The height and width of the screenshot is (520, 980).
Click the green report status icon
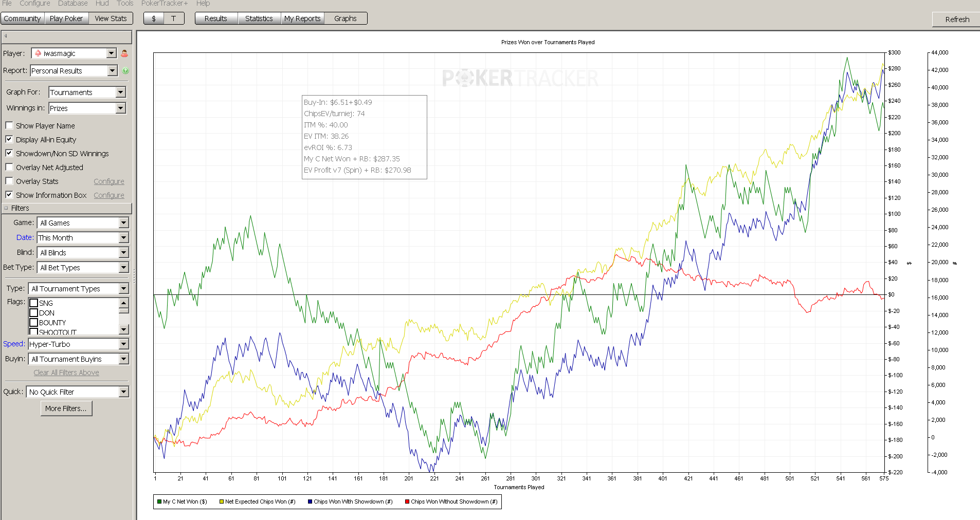125,71
